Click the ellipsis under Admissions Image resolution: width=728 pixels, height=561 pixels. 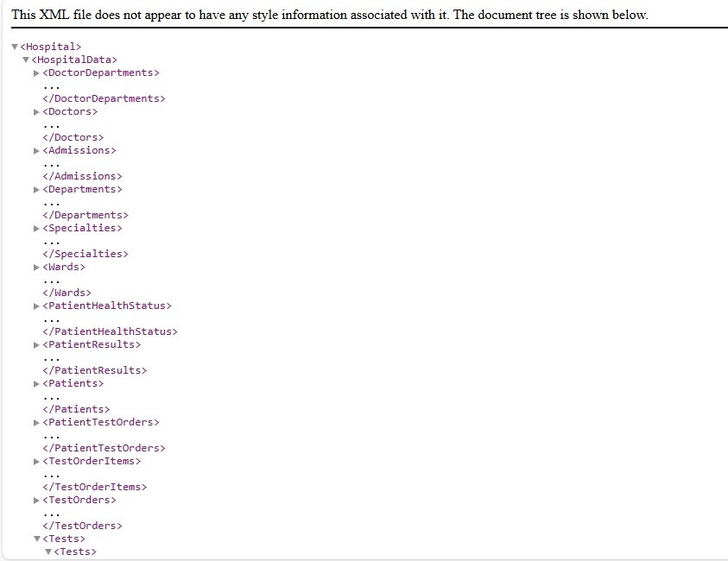[x=51, y=165]
